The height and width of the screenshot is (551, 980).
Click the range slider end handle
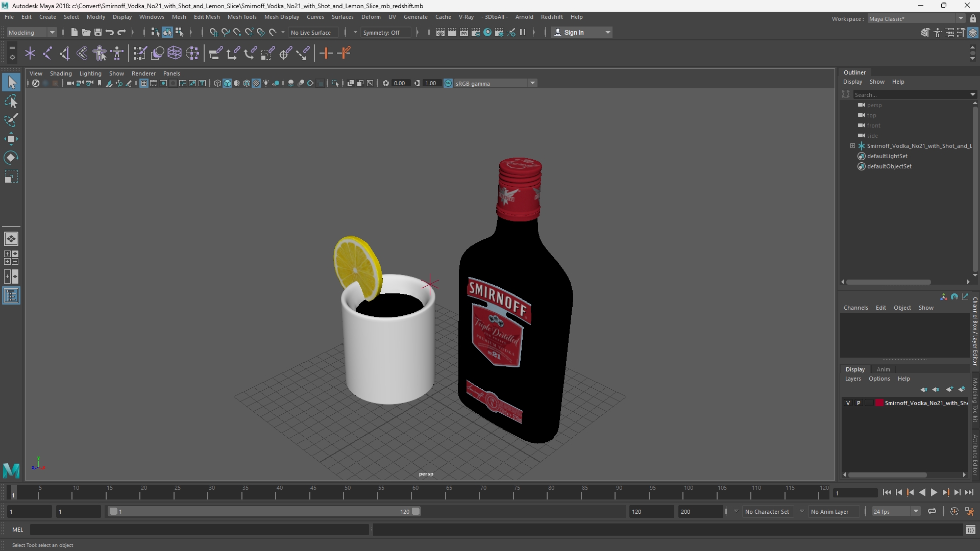416,511
